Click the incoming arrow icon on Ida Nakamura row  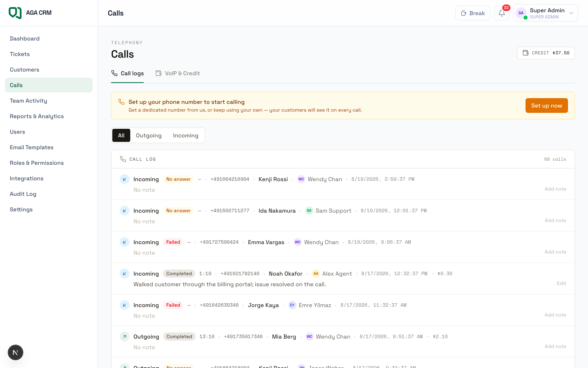[x=124, y=211]
